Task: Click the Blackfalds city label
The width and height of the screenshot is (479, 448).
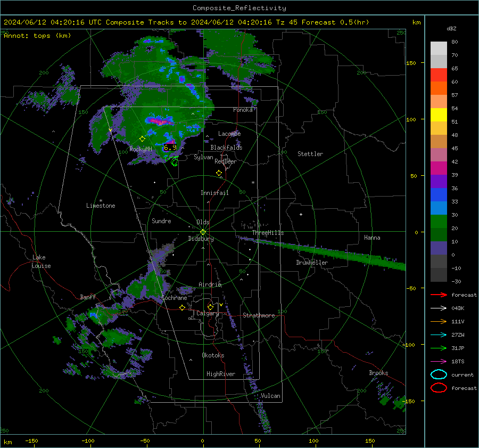Action: 226,148
